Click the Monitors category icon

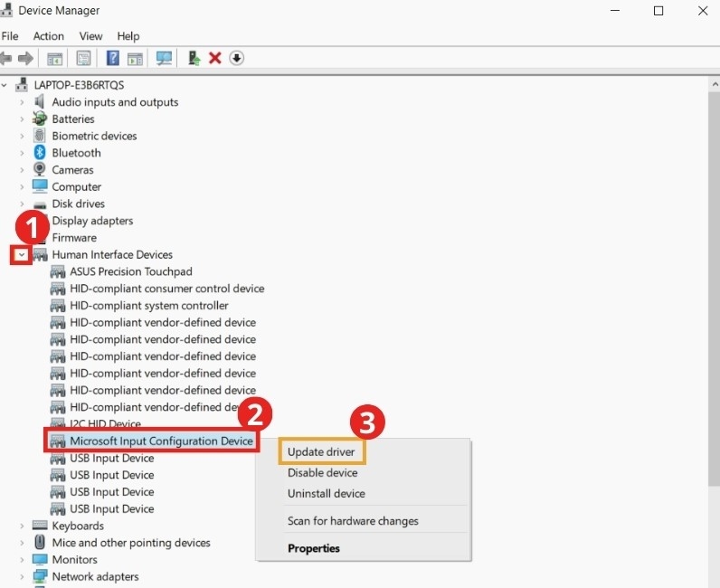click(x=40, y=559)
